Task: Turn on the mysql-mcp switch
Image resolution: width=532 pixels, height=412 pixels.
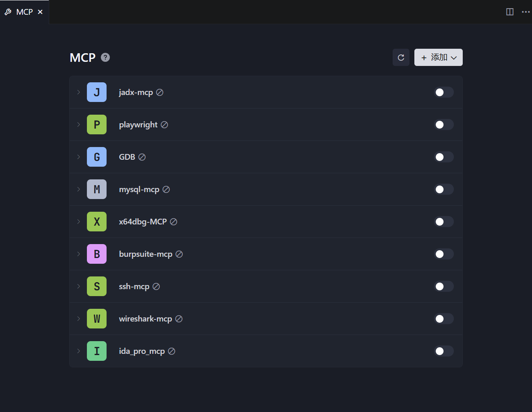Action: [444, 189]
